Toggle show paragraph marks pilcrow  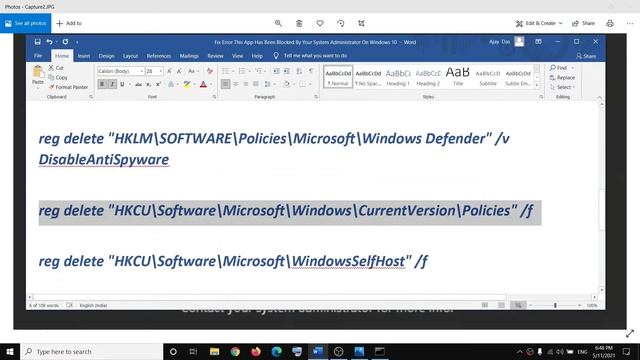coord(311,71)
